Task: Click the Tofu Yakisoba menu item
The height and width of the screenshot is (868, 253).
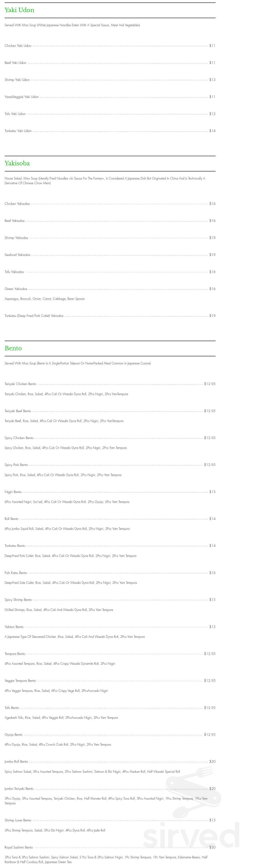Action: [x=14, y=272]
